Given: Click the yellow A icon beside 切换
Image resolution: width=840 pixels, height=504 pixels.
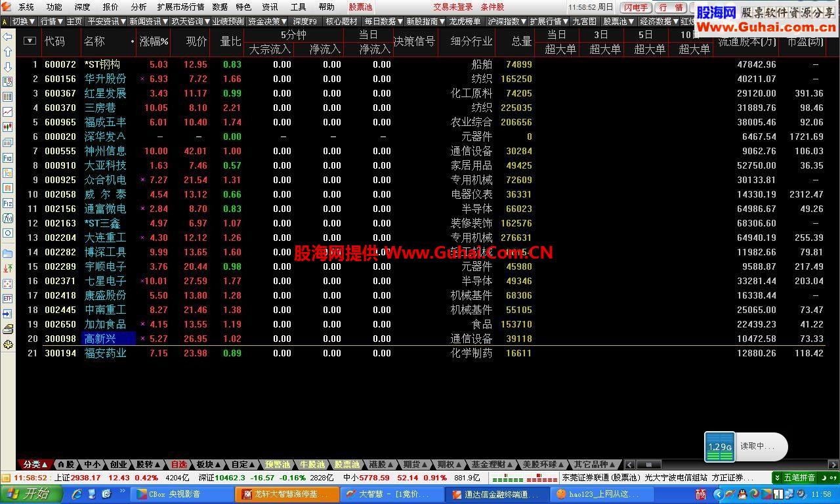Looking at the screenshot, I should click(x=5, y=21).
